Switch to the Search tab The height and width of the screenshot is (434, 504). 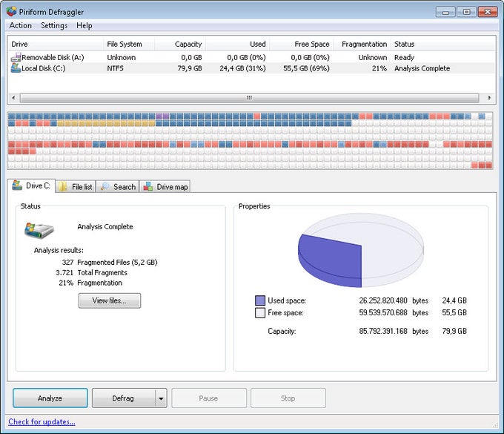[118, 187]
